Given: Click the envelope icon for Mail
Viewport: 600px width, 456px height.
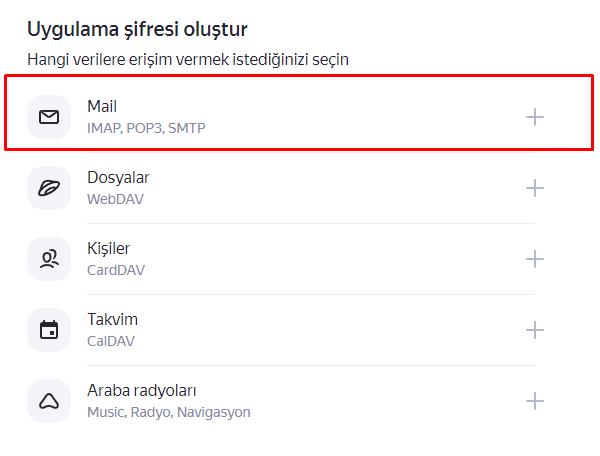Looking at the screenshot, I should 49,117.
